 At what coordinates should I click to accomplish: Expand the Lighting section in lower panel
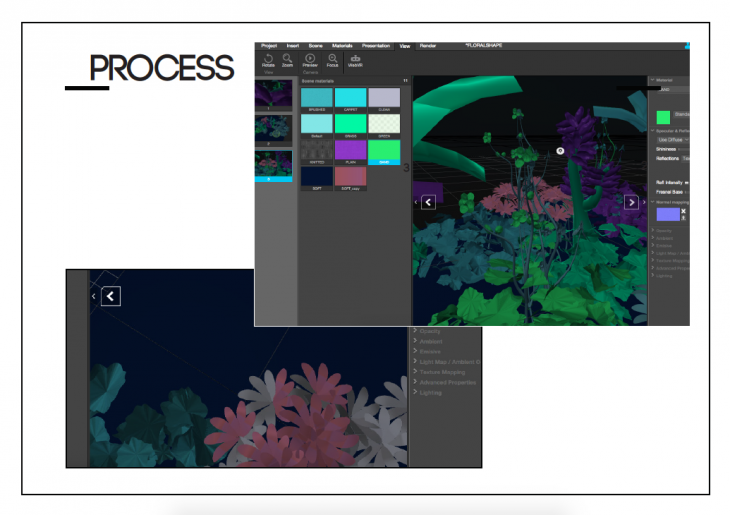pyautogui.click(x=432, y=393)
